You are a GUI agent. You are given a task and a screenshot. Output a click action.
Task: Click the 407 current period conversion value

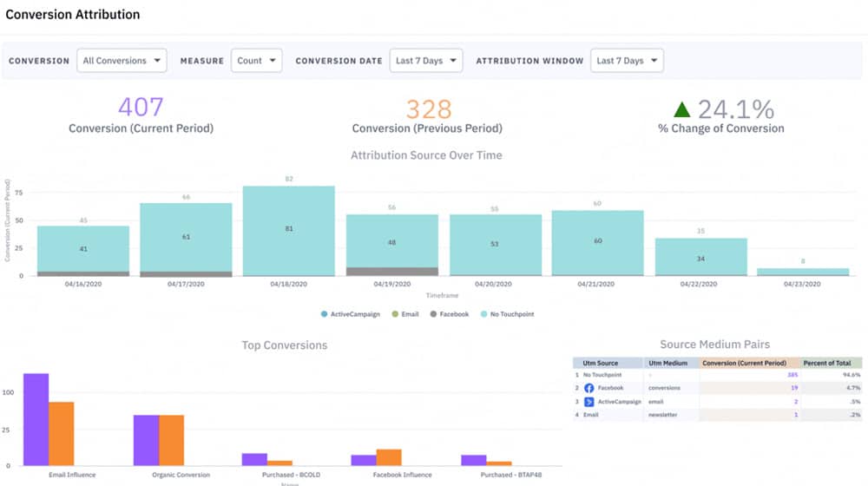(141, 107)
